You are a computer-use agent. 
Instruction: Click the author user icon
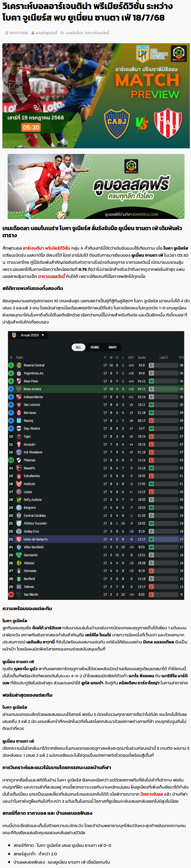pos(33,33)
